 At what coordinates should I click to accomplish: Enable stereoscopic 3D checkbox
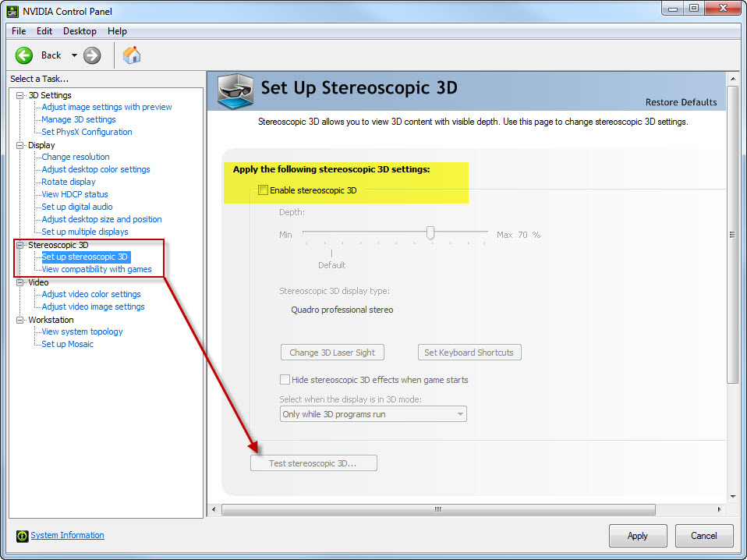(x=263, y=190)
